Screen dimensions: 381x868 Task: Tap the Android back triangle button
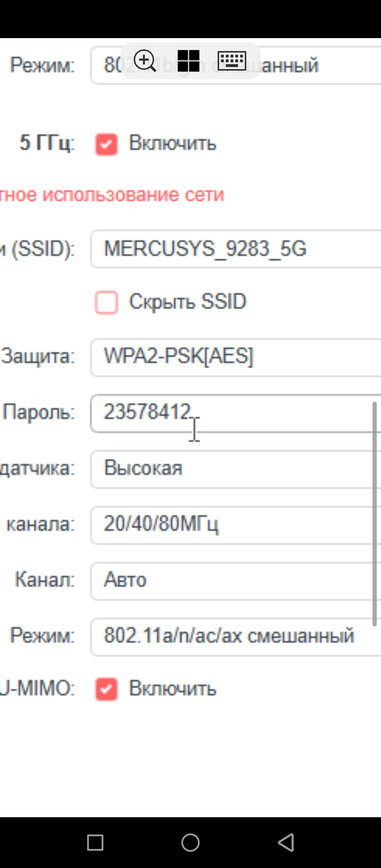(286, 842)
